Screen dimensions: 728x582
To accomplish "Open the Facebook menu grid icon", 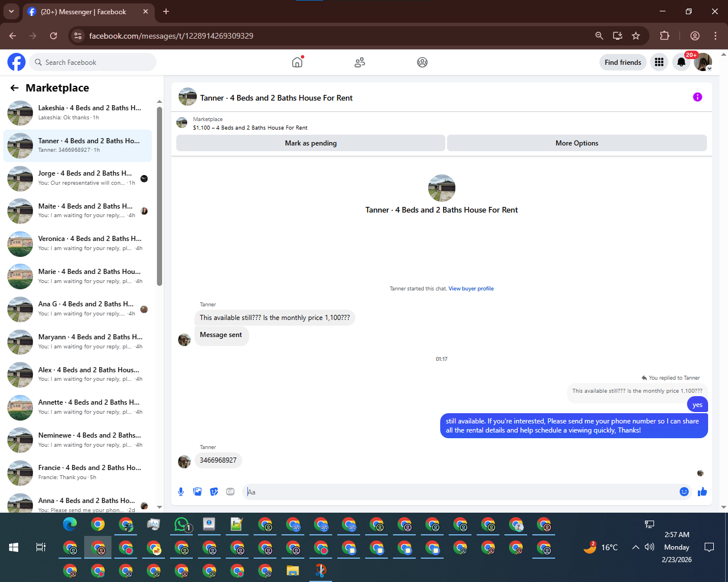I will pos(659,62).
